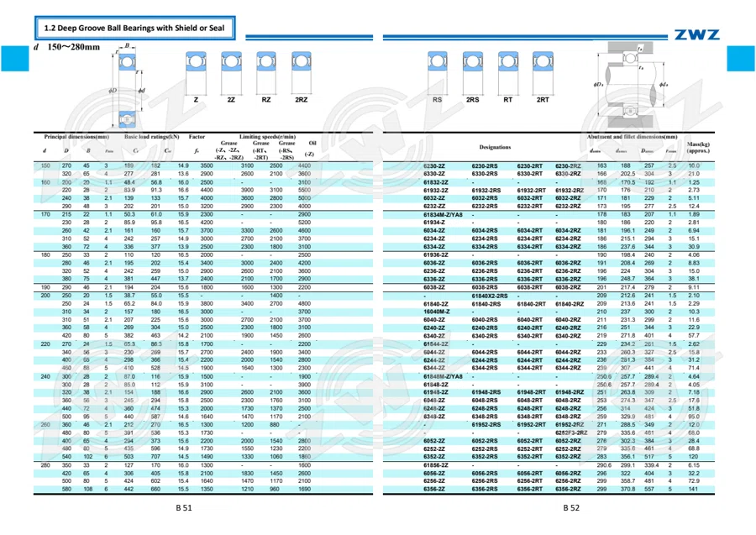This screenshot has height=535, width=756.
Task: Select designation 6036-2RZ
Action: pyautogui.click(x=568, y=263)
